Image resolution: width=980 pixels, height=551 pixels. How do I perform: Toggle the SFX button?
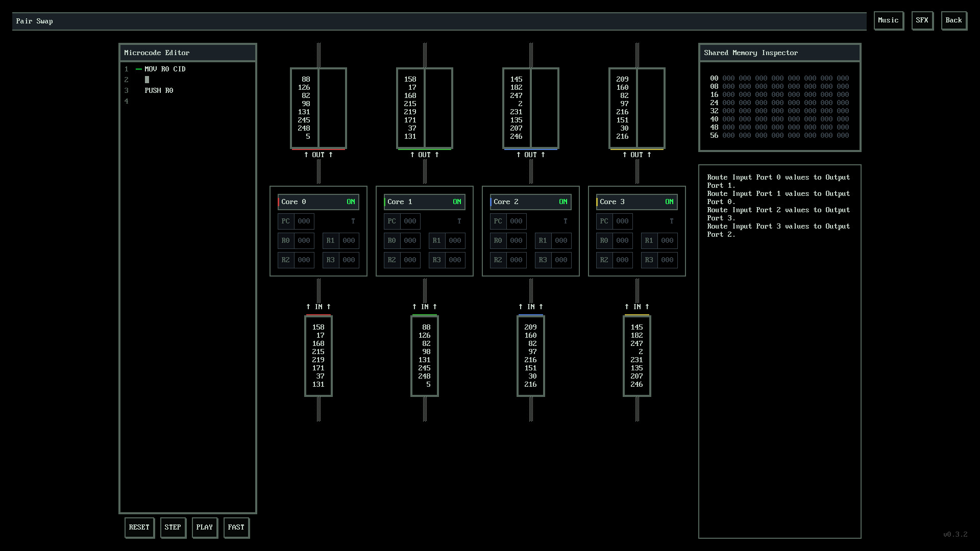coord(922,20)
